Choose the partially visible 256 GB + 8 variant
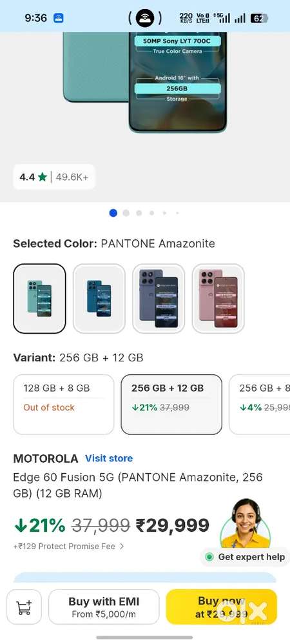Viewport: 290px width, 644px height. [260, 404]
